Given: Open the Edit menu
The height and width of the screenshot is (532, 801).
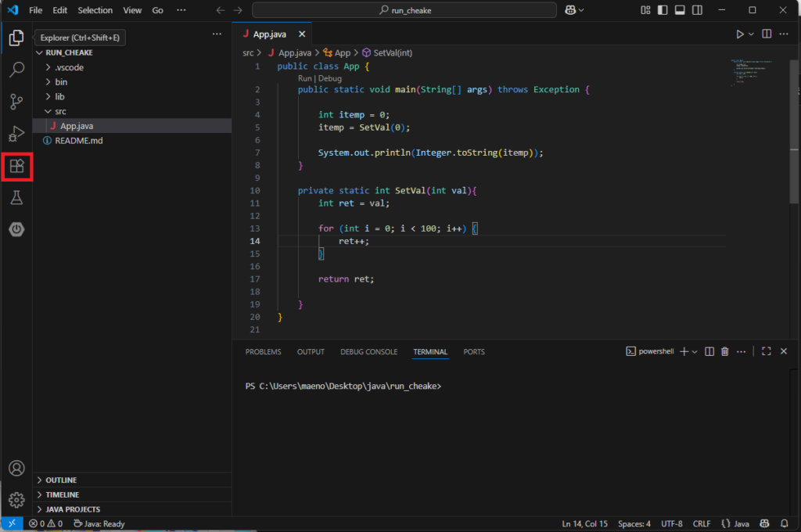Looking at the screenshot, I should pos(59,10).
